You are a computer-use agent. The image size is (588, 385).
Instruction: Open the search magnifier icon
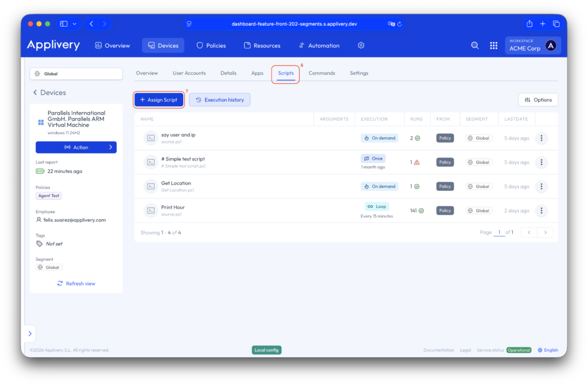pyautogui.click(x=474, y=45)
